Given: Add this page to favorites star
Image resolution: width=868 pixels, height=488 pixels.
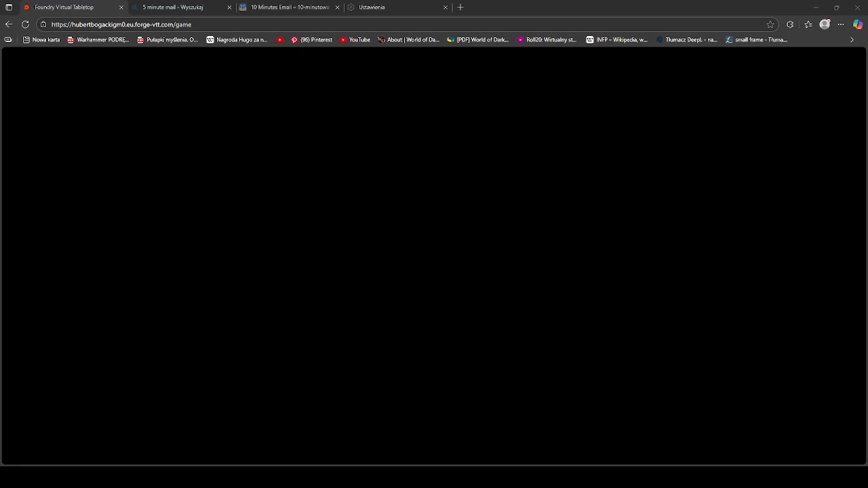Looking at the screenshot, I should [770, 24].
